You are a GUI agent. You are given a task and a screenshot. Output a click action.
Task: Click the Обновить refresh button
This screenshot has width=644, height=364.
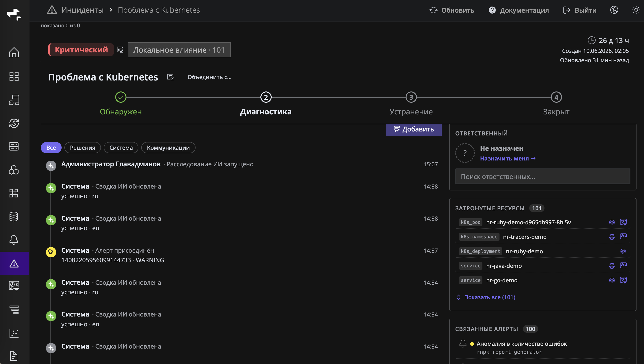(452, 10)
